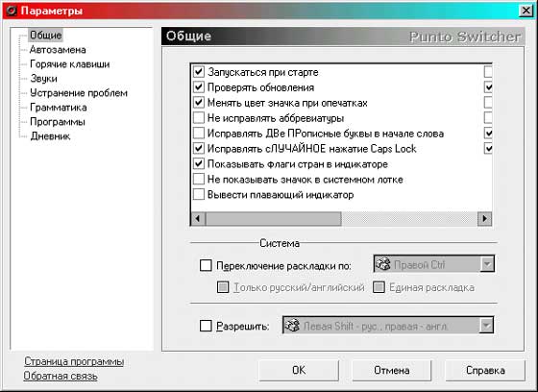This screenshot has width=538, height=392.
Task: Click the Справка help button
Action: click(x=485, y=370)
